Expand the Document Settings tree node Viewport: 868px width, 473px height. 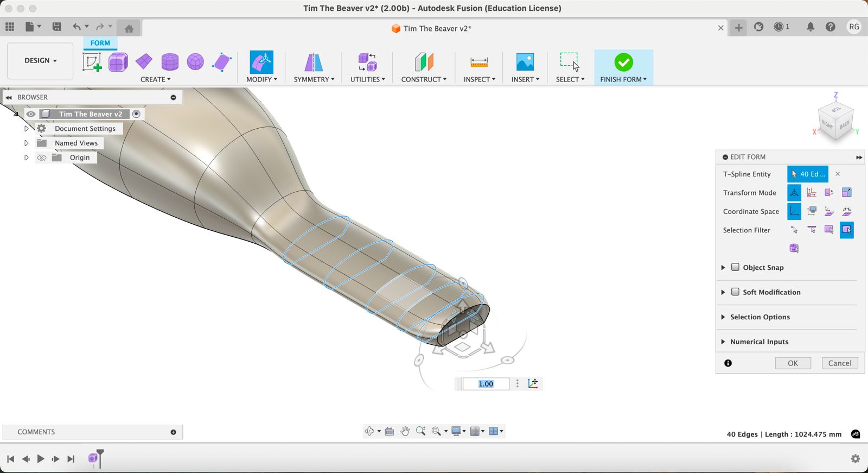click(26, 129)
